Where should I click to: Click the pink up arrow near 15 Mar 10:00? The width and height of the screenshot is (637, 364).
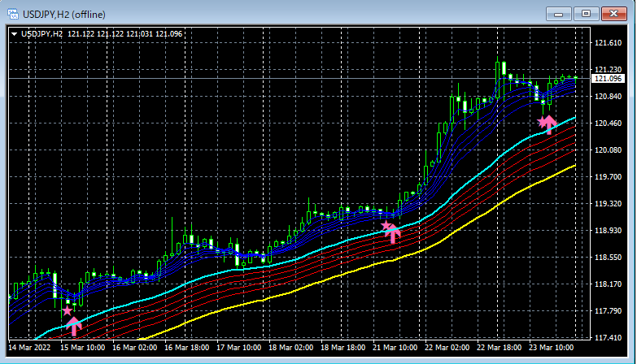pos(74,327)
